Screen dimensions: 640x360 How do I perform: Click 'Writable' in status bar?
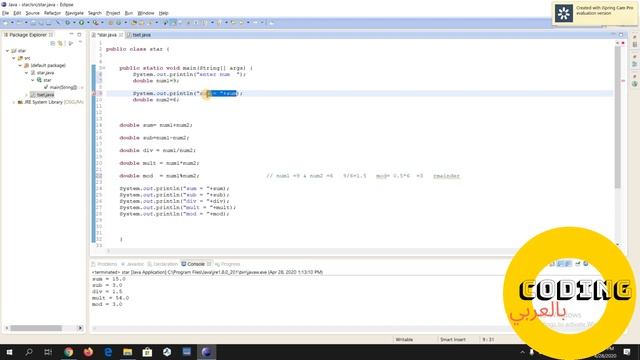[x=404, y=339]
